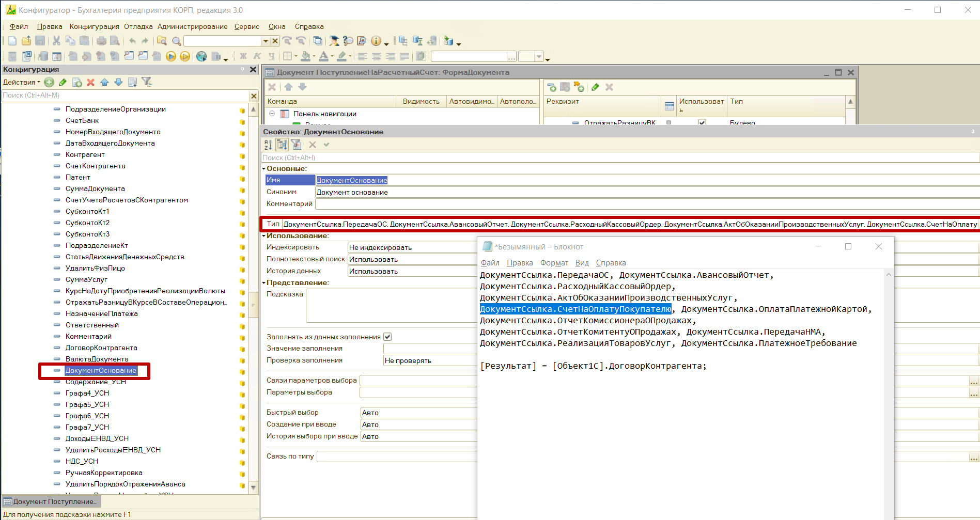
Task: Collapse the Панель навигации tree node
Action: 272,114
